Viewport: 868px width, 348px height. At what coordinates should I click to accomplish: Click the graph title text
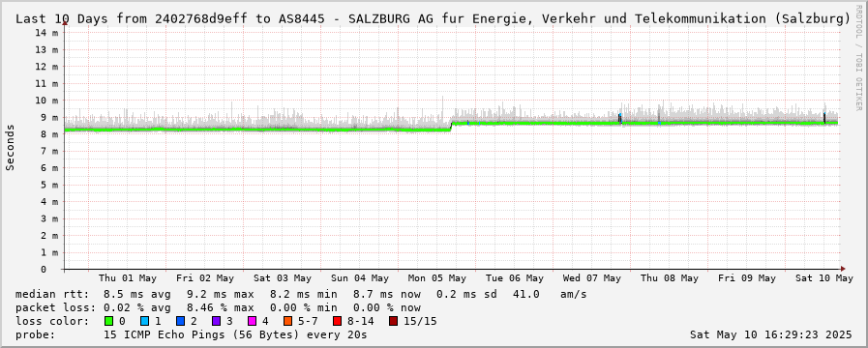point(433,18)
